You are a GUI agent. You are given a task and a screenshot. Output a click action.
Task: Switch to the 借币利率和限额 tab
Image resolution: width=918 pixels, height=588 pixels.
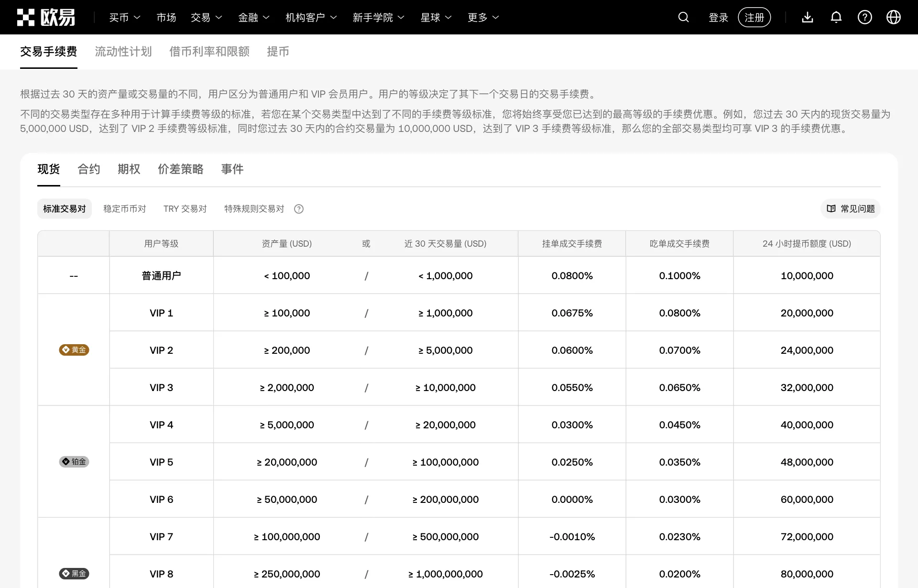[209, 52]
